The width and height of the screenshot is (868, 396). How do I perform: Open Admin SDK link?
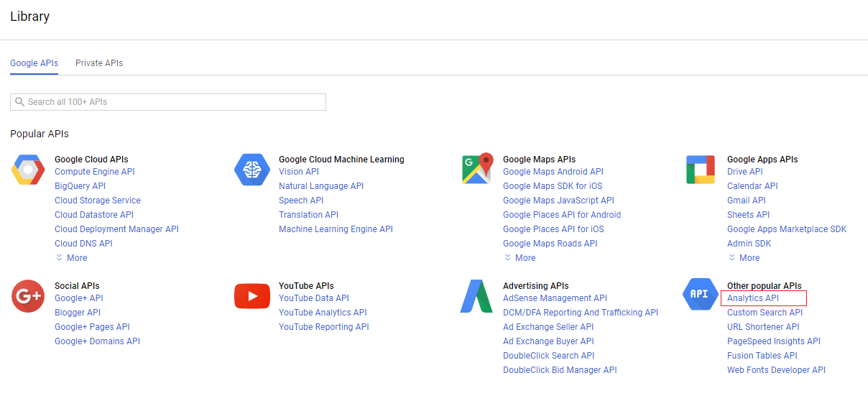point(749,244)
